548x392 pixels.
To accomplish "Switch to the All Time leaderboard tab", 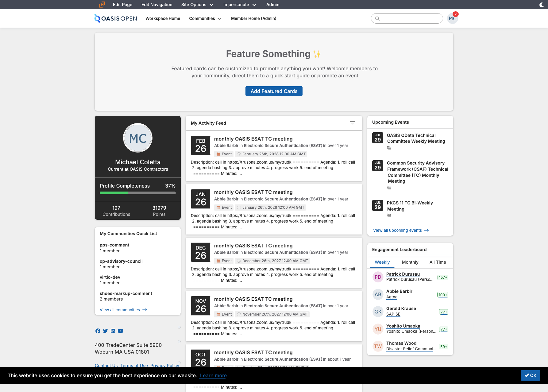I will point(438,262).
